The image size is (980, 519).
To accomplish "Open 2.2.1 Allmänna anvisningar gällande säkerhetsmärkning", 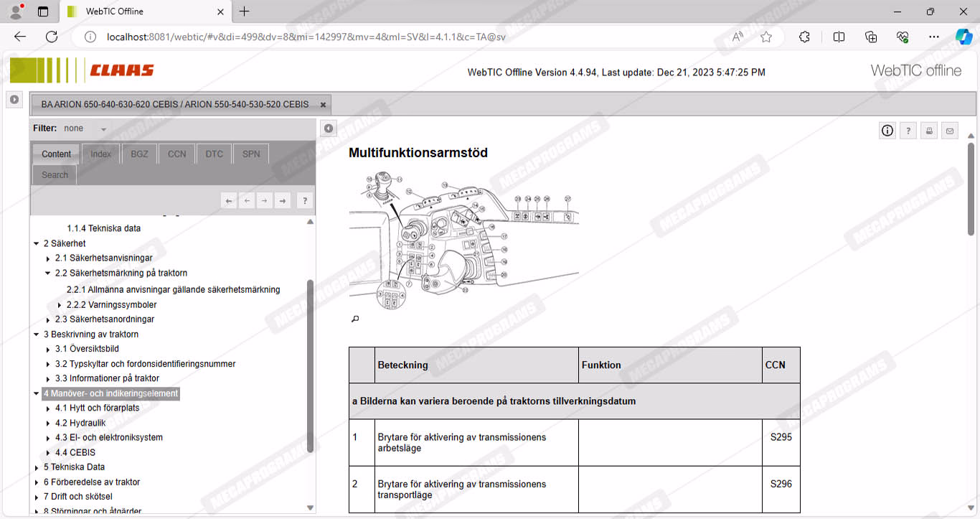I will coord(173,289).
